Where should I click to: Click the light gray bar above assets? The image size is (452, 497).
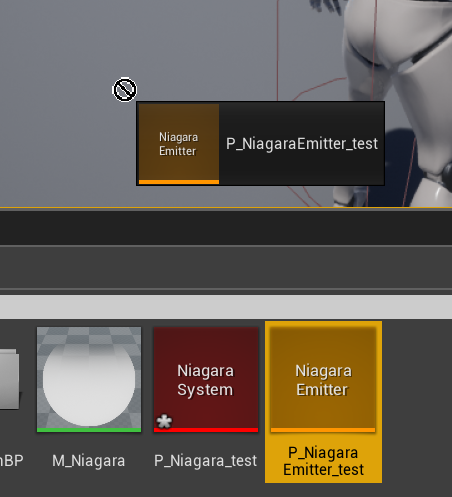226,307
